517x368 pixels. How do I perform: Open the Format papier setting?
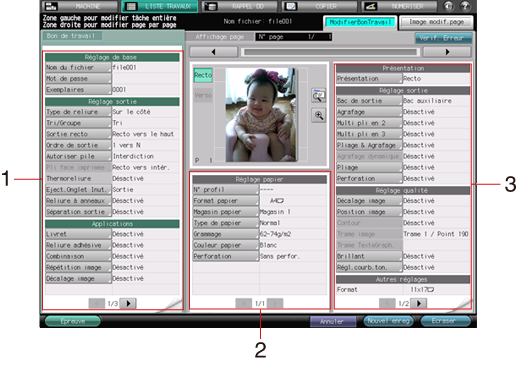(x=226, y=201)
